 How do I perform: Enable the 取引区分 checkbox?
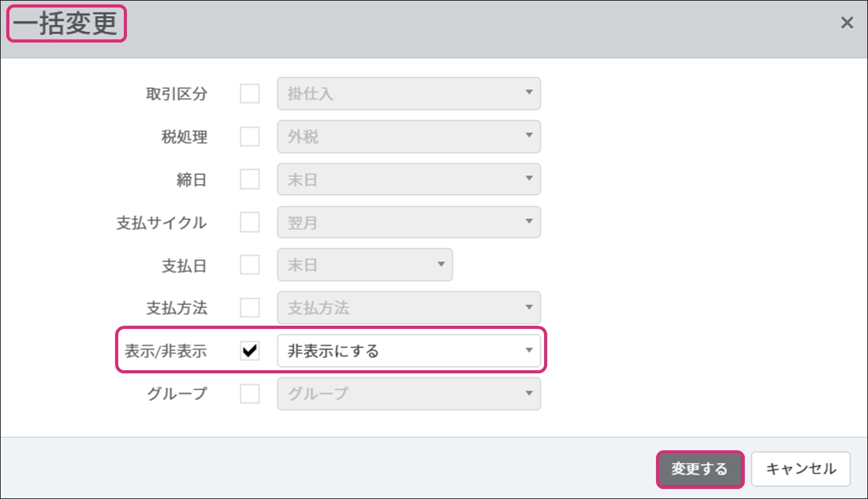(250, 94)
